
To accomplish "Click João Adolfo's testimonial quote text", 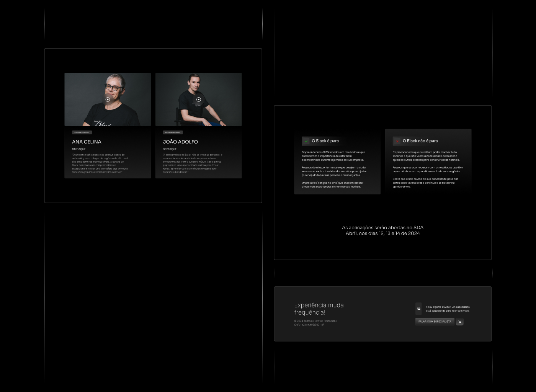I will 192,163.
